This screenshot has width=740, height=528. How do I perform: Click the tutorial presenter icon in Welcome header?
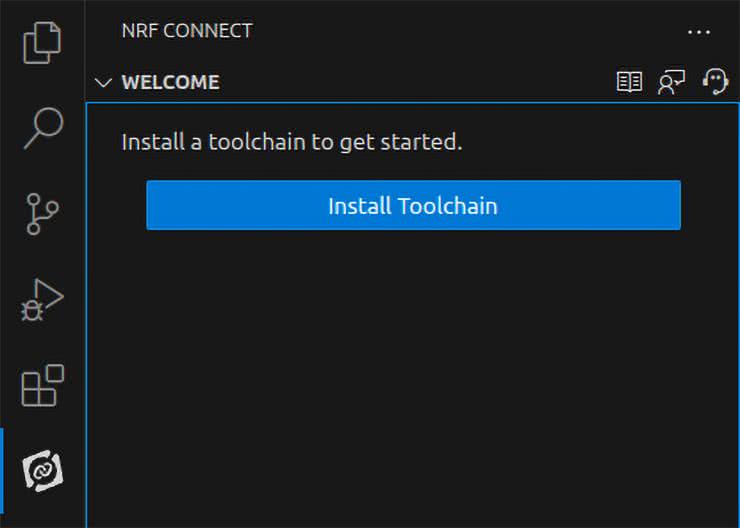click(671, 82)
